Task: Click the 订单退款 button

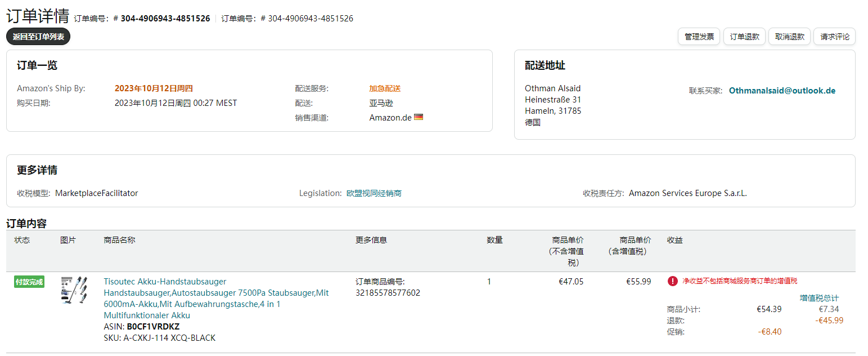Action: [744, 37]
